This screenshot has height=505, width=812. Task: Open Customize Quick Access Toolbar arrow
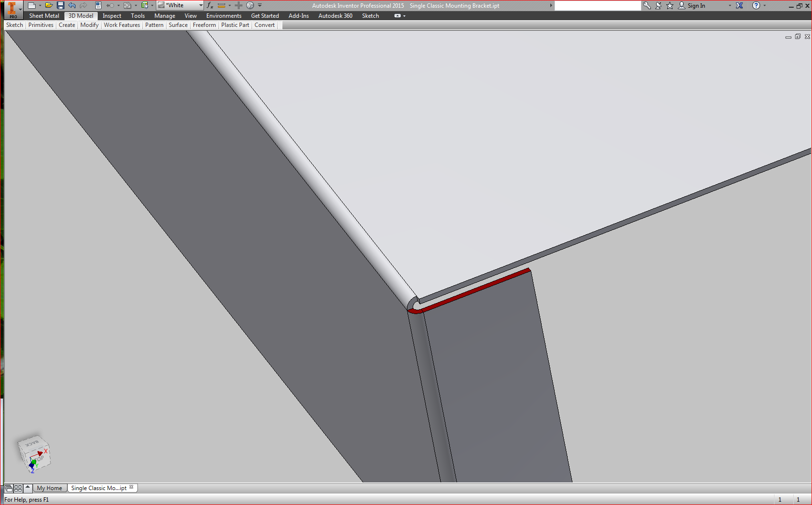point(260,5)
